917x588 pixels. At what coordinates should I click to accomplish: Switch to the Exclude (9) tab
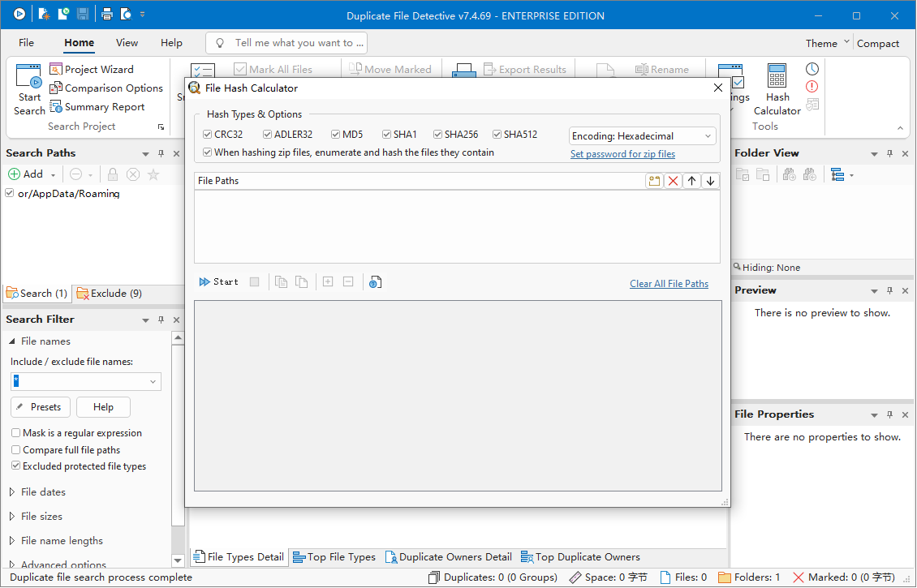(x=109, y=294)
